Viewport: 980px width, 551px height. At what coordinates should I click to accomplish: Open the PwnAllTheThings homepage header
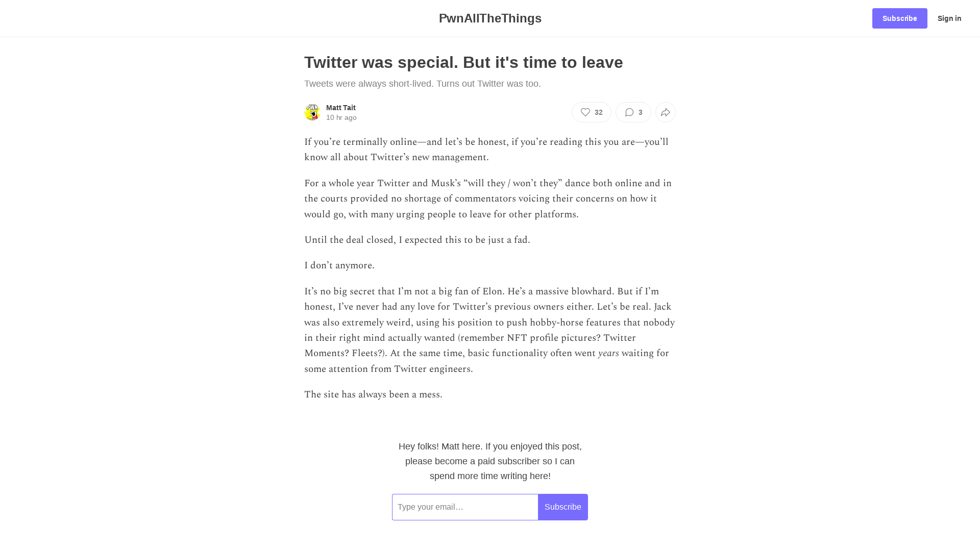pos(489,18)
